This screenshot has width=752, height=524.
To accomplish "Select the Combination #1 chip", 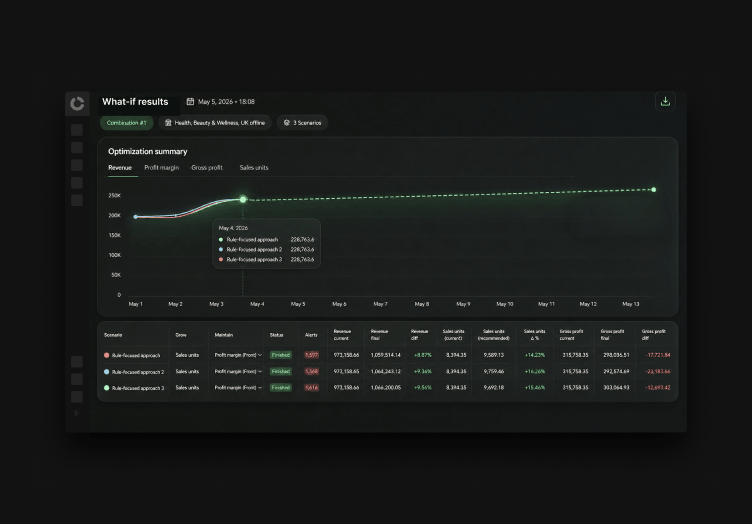I will [x=127, y=123].
